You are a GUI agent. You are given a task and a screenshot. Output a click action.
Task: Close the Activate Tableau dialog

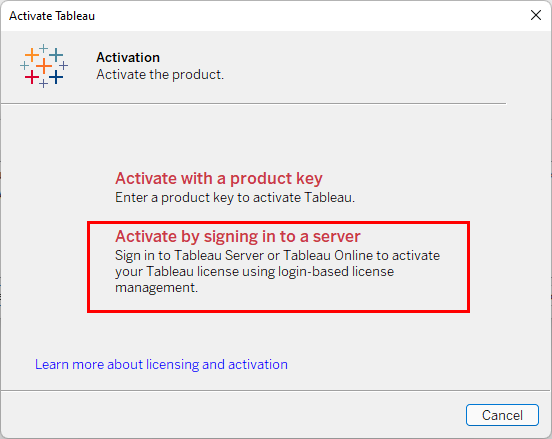coord(536,15)
